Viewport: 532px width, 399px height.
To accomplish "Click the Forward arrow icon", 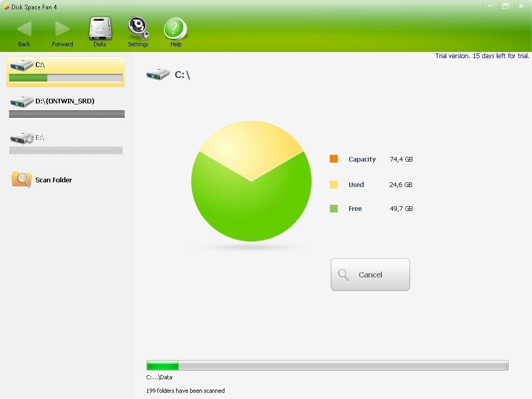I will (62, 29).
